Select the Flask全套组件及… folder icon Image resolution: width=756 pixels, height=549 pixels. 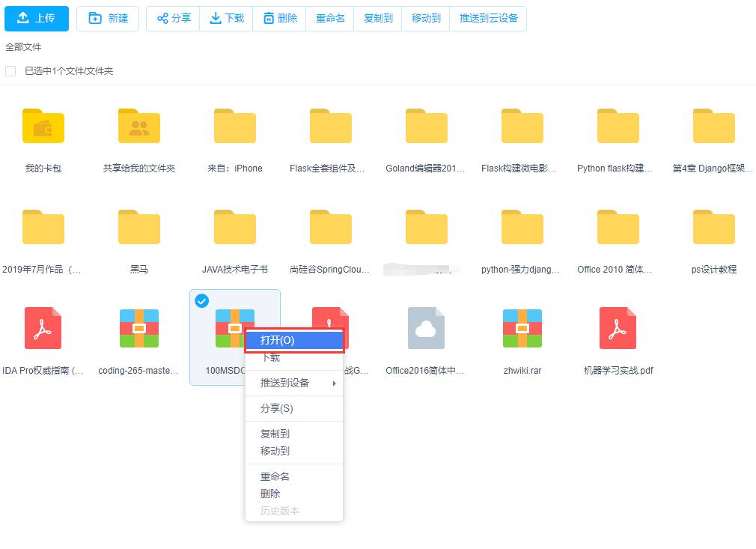coord(331,127)
